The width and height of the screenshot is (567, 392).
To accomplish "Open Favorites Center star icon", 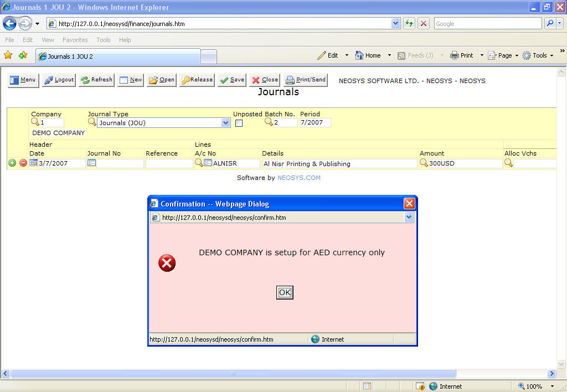I will click(x=8, y=55).
